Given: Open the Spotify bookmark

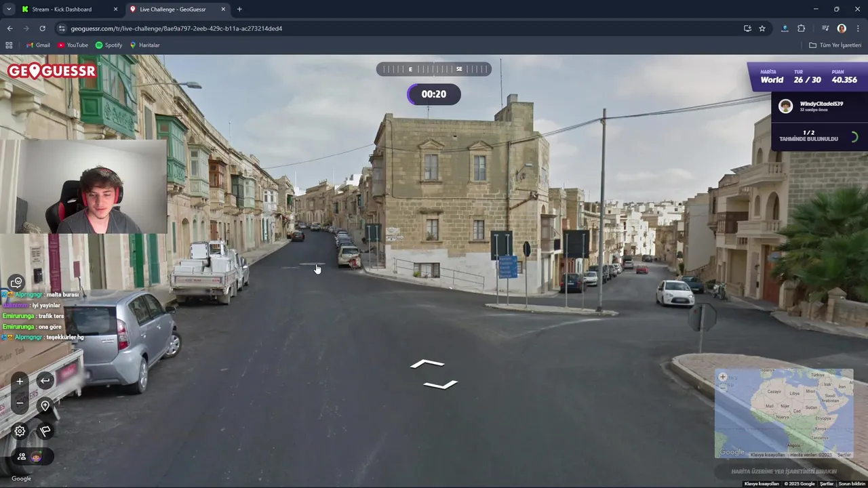Looking at the screenshot, I should point(108,45).
